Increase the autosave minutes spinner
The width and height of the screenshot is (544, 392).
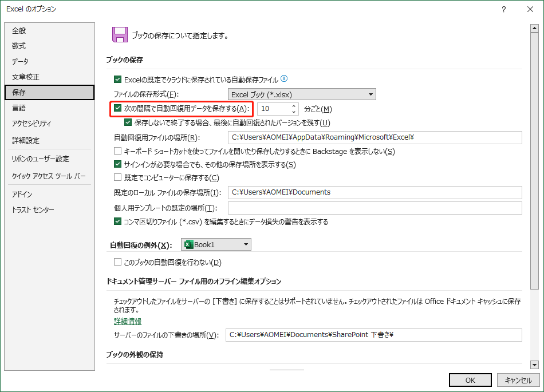coord(294,106)
